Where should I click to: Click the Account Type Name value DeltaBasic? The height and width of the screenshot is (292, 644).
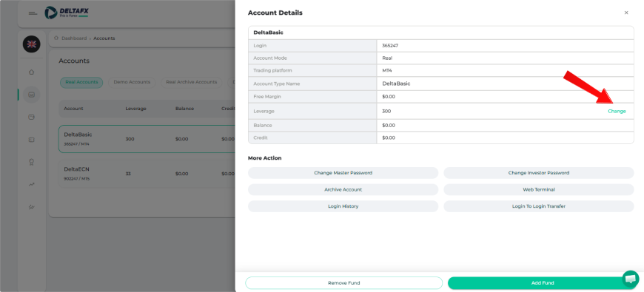(x=396, y=84)
